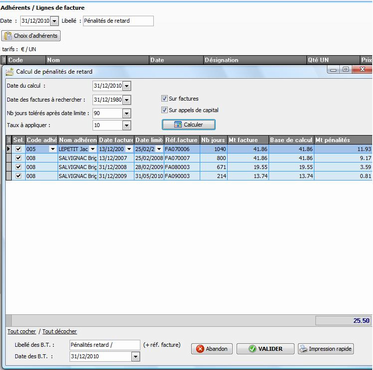Toggle the Sur factures checkbox
This screenshot has height=370, width=373.
coord(164,99)
